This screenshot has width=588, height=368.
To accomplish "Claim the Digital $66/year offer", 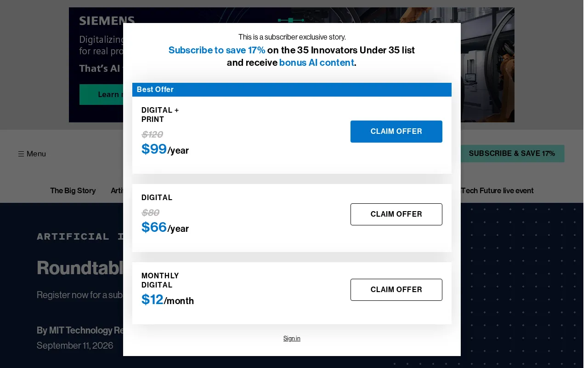I will pos(396,214).
